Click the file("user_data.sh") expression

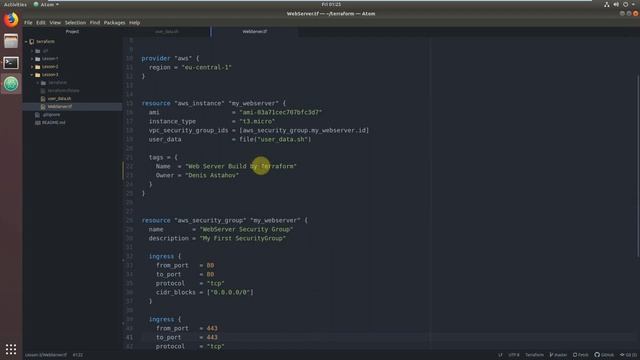click(x=275, y=139)
